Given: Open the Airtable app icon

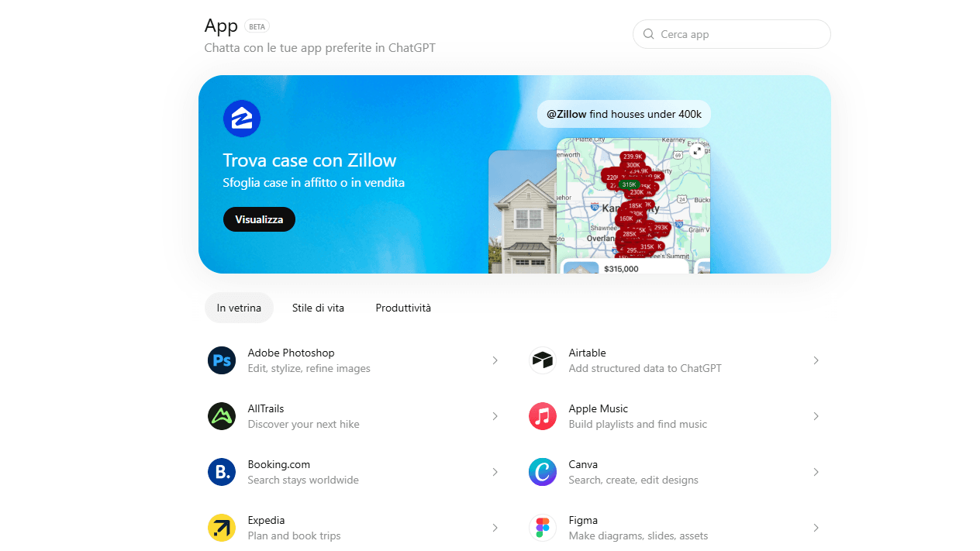Looking at the screenshot, I should tap(543, 360).
